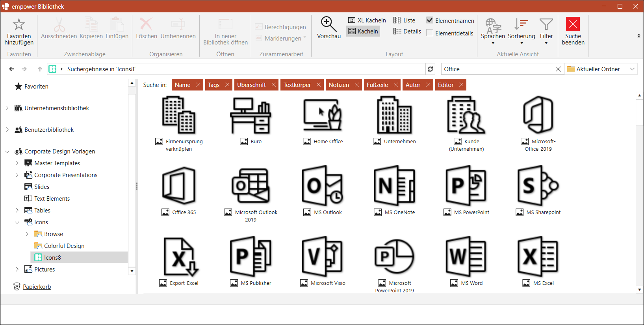Select the Microsoft PowerPoint 2019 icon tile
644x325 pixels.
click(394, 265)
